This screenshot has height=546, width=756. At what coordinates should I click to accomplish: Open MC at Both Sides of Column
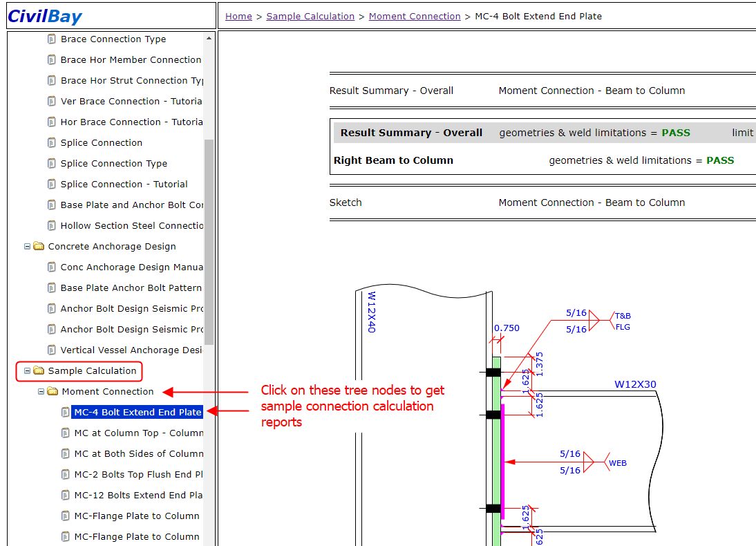tap(138, 454)
